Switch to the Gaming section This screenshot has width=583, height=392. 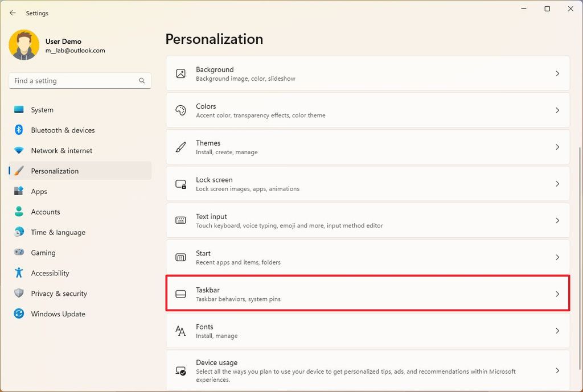pyautogui.click(x=44, y=253)
